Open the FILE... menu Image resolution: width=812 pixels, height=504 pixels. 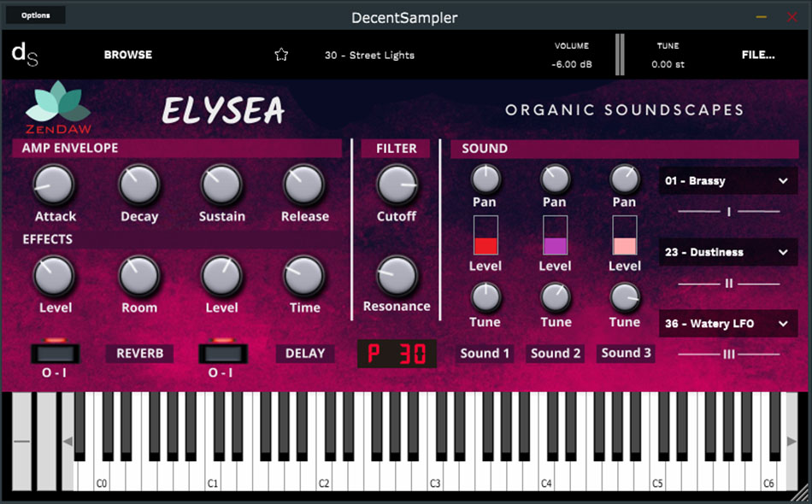[758, 55]
